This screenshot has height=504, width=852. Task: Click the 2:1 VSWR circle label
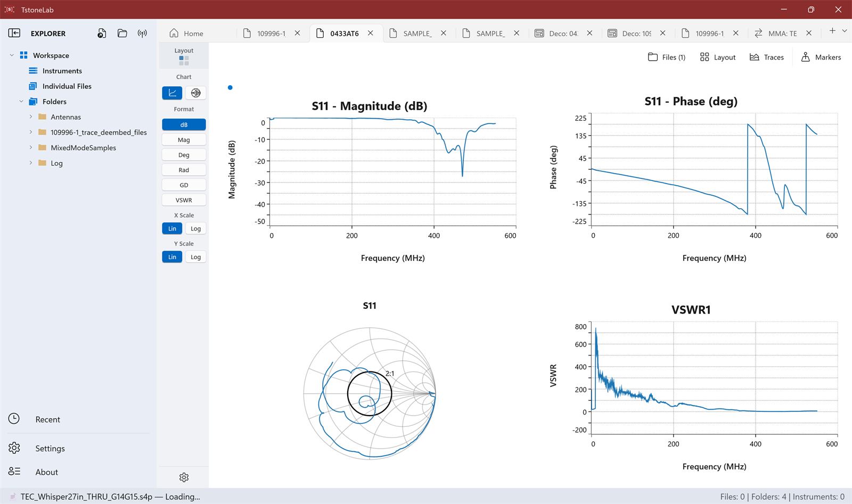(x=390, y=374)
